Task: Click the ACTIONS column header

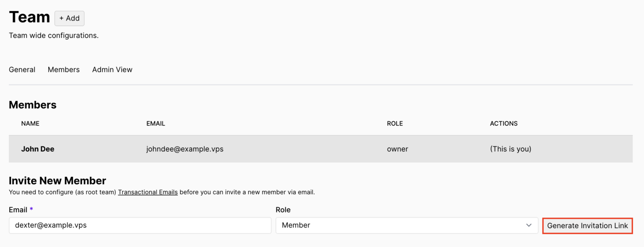Action: tap(504, 123)
